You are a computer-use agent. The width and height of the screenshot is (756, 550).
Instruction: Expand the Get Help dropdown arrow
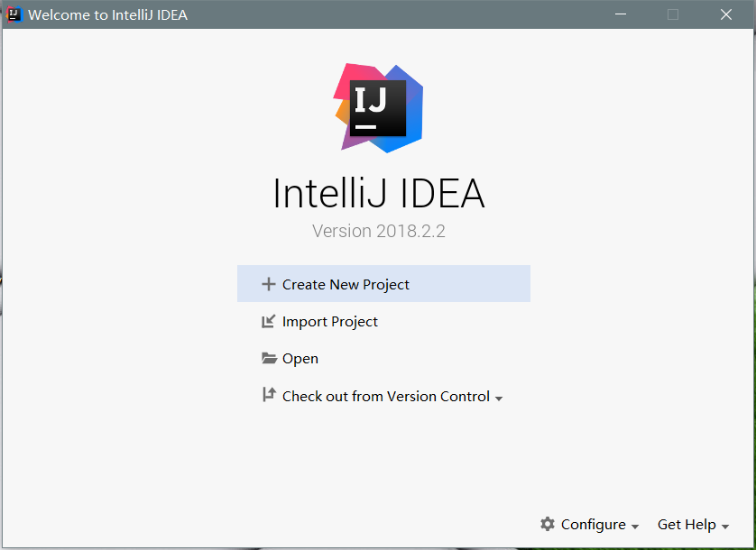[x=725, y=527]
